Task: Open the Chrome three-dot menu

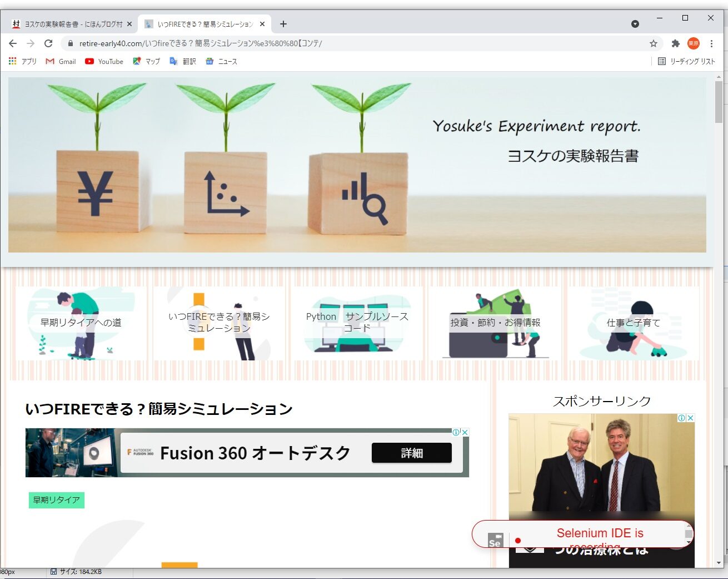Action: coord(711,43)
